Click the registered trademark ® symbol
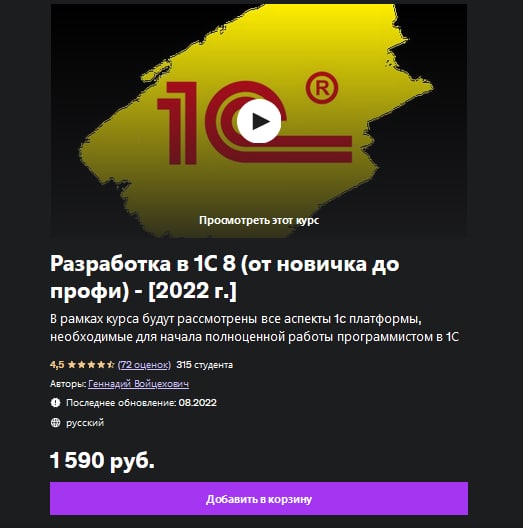This screenshot has width=523, height=528. click(322, 88)
